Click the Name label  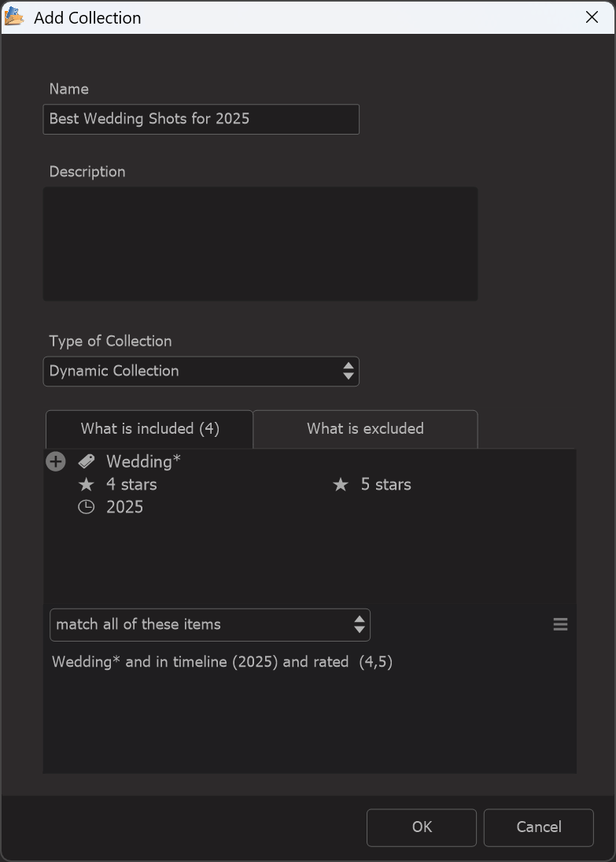pyautogui.click(x=68, y=89)
